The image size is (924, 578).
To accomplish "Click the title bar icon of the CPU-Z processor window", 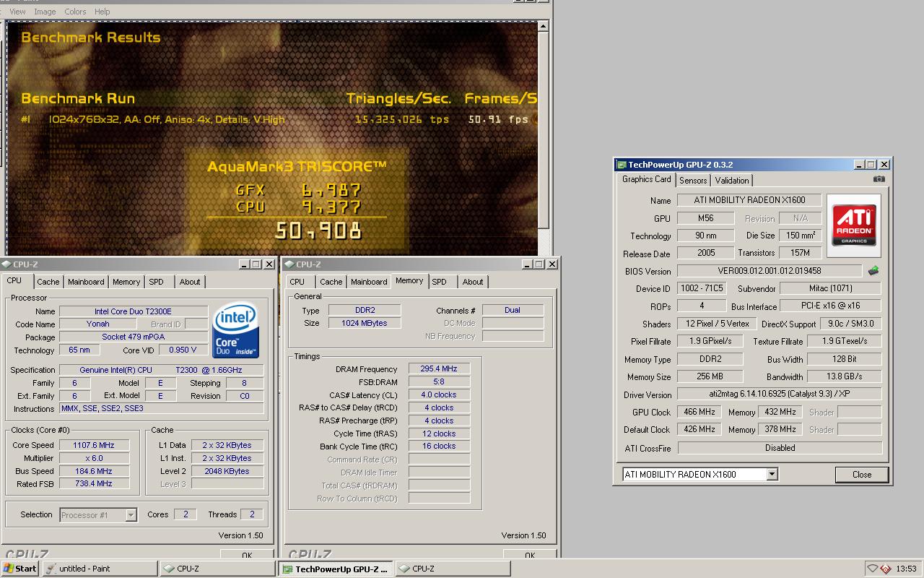I will [6, 264].
